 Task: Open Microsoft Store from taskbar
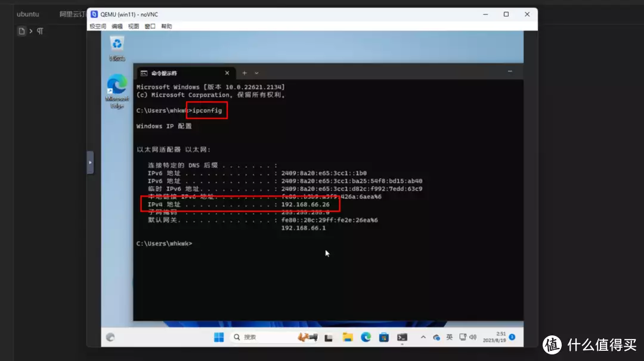(x=383, y=337)
